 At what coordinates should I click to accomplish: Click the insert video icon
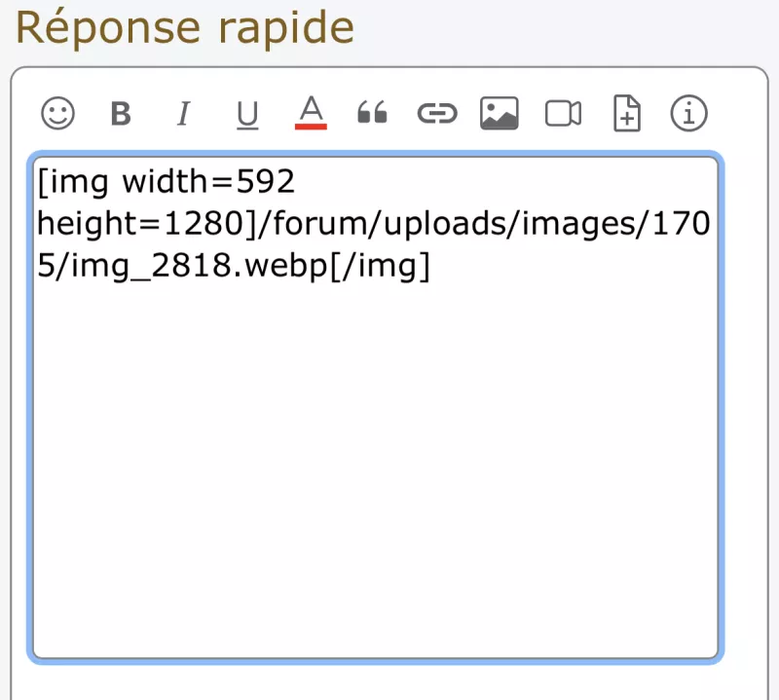[x=563, y=115]
